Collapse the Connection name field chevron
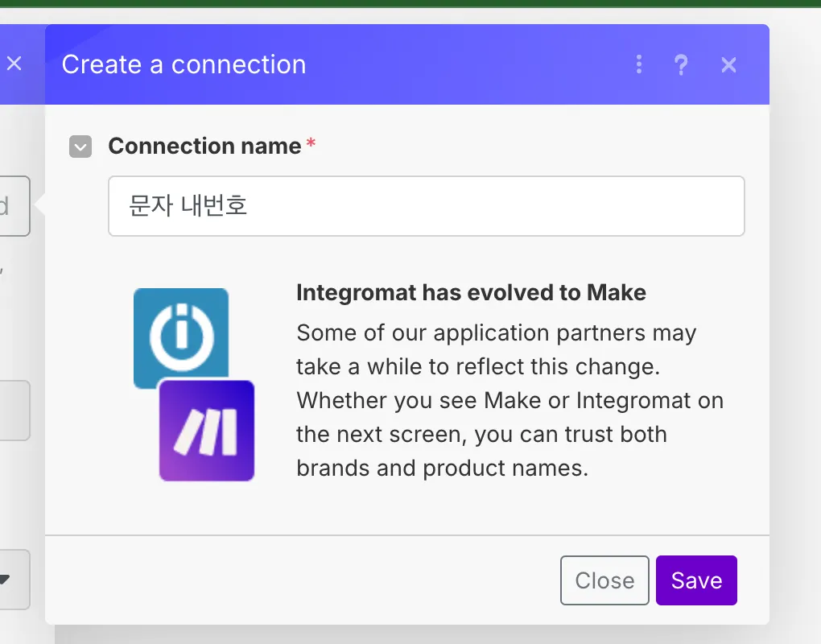Viewport: 821px width, 644px height. pyautogui.click(x=80, y=147)
